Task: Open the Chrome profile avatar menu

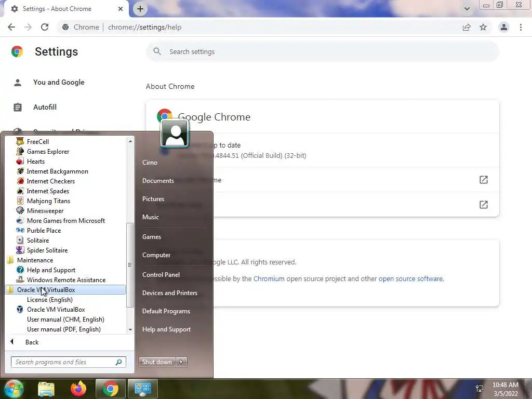Action: [504, 27]
